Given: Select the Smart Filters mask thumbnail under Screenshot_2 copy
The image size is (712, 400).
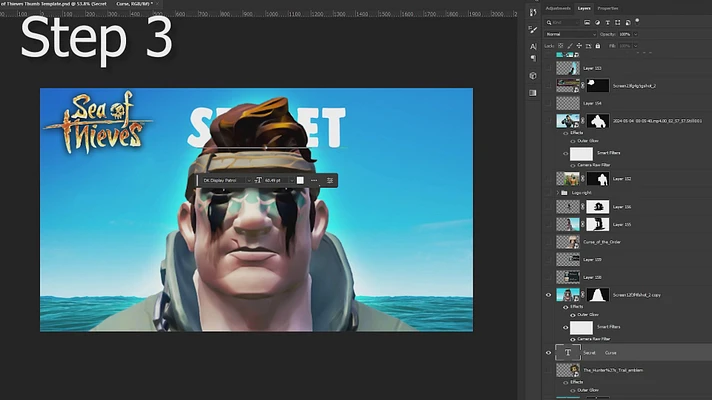Looking at the screenshot, I should pos(581,327).
